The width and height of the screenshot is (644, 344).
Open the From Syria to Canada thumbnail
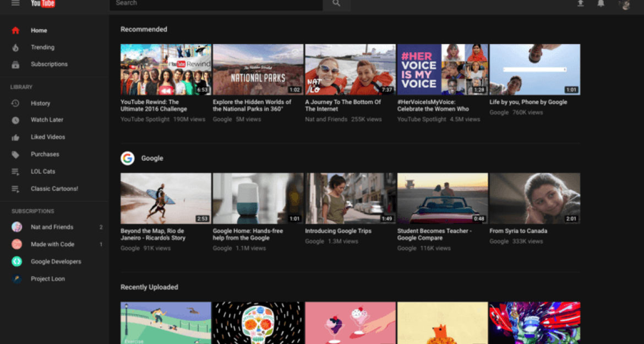pos(535,198)
